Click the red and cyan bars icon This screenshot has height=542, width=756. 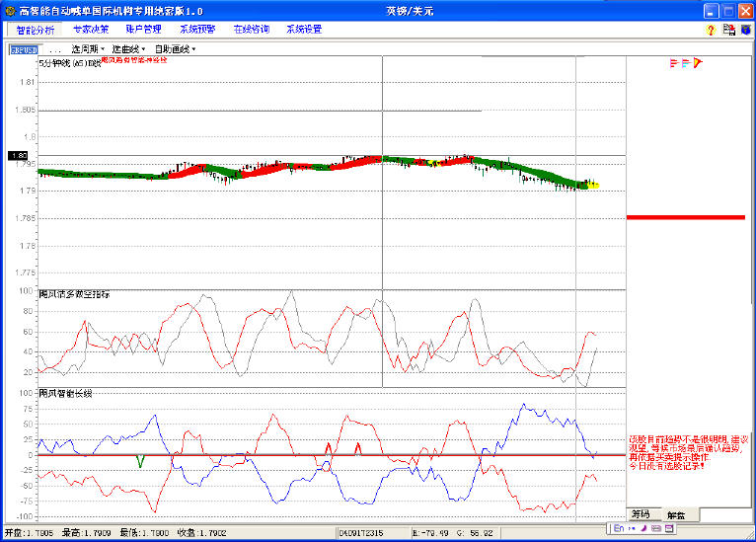[x=686, y=63]
